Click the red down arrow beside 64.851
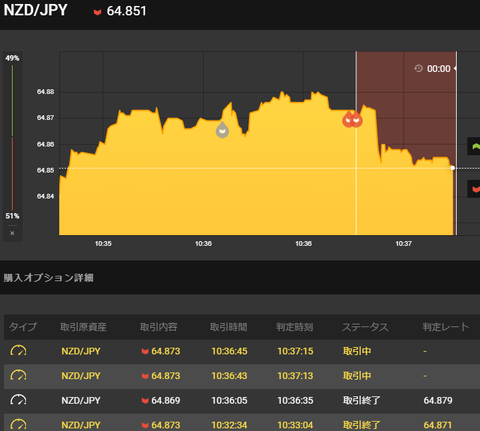Screen dimensions: 480x431 97,12
